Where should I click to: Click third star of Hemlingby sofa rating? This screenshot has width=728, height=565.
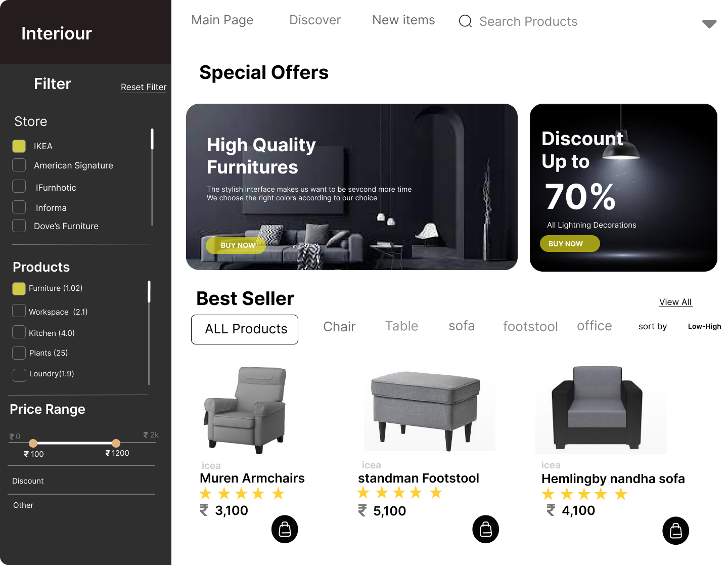coord(584,494)
